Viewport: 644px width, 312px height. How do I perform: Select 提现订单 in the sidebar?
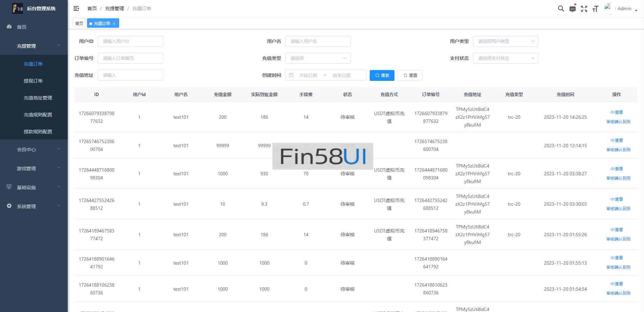pyautogui.click(x=33, y=81)
